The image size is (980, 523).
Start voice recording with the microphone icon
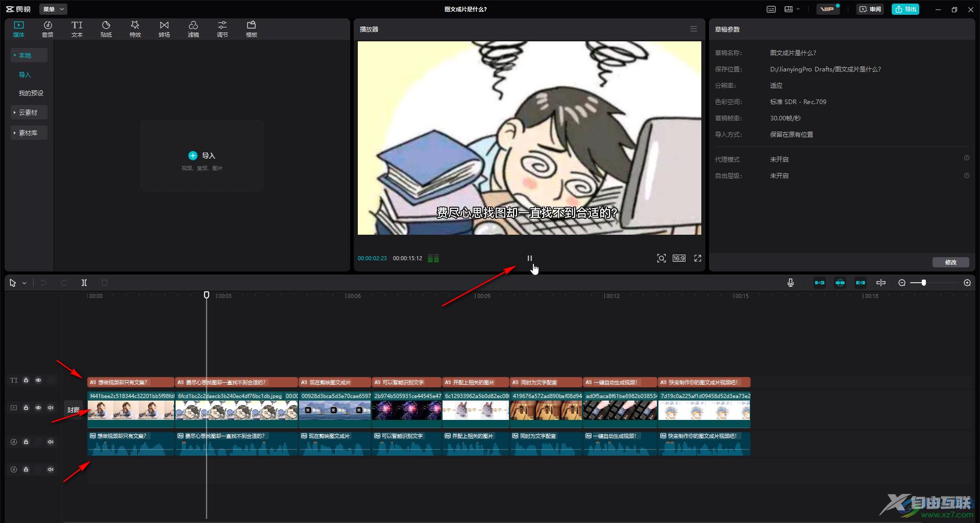click(791, 283)
